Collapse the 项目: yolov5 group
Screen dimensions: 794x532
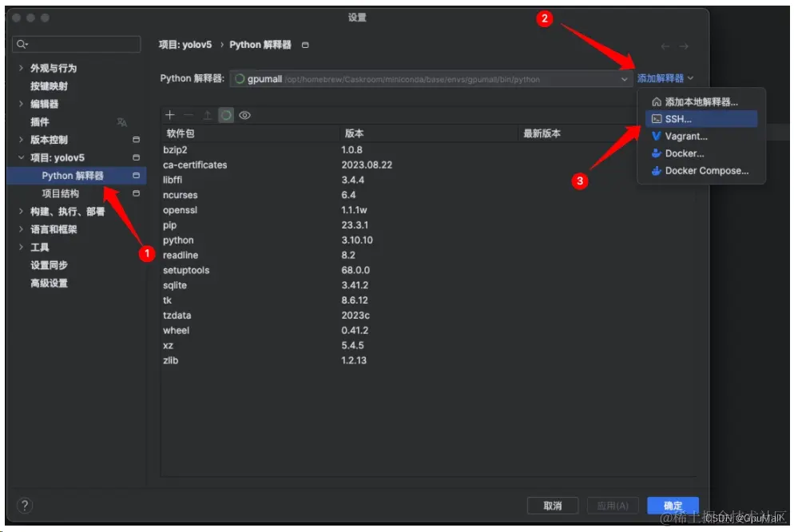(21, 157)
